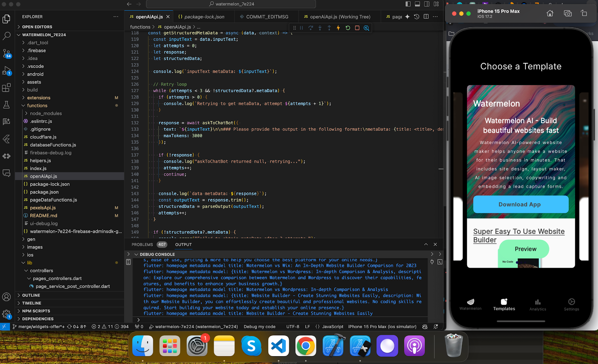Click the merge/widgets-offer branch in status bar

click(38, 327)
